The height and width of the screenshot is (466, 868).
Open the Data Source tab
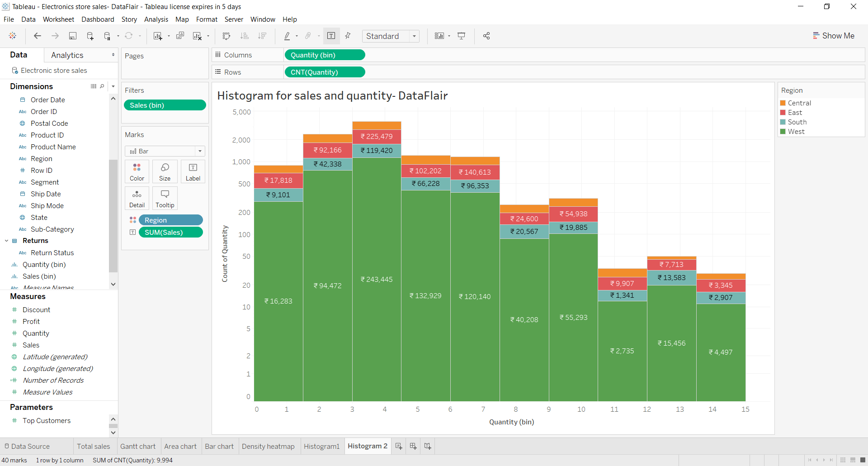tap(31, 446)
